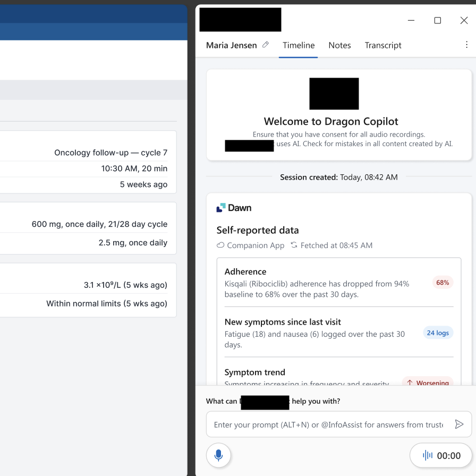Switch to the Timeline tab
The width and height of the screenshot is (476, 476).
coord(299,45)
